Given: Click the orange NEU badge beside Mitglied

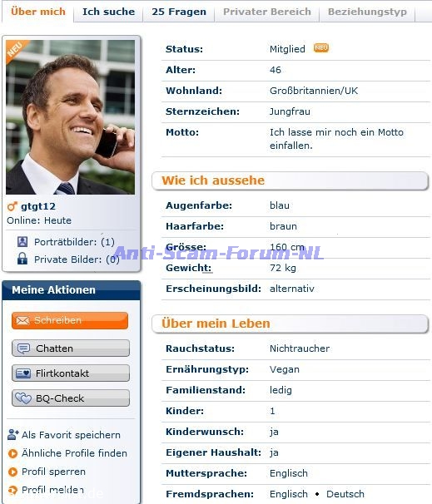Looking at the screenshot, I should click(321, 48).
